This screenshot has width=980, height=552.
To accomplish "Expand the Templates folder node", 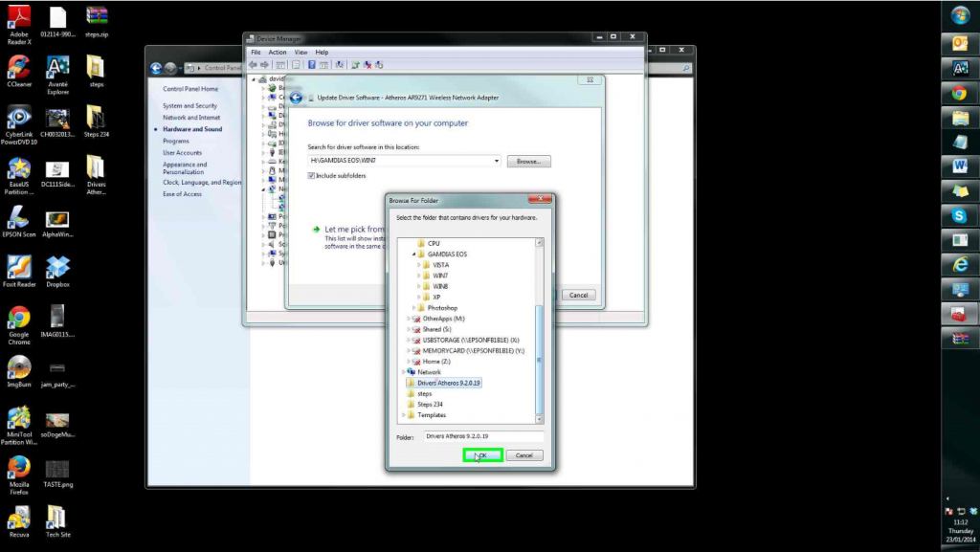I will [404, 414].
